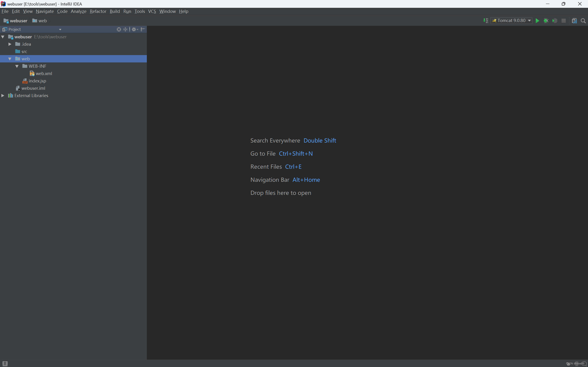Start Debug mode using the bug icon
The image size is (588, 367).
point(546,21)
